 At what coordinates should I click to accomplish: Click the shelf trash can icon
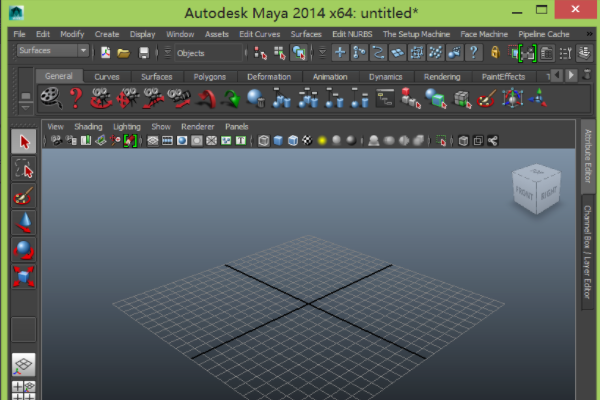(x=586, y=75)
